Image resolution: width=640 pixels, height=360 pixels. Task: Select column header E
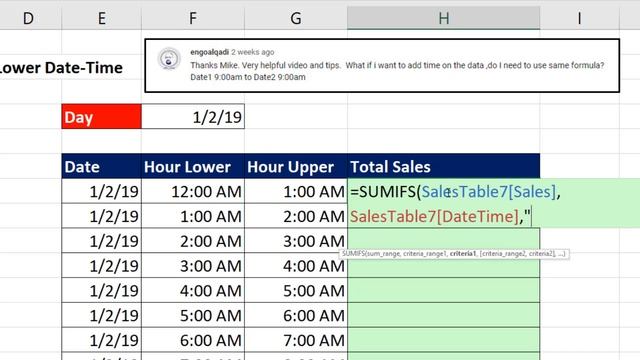102,18
